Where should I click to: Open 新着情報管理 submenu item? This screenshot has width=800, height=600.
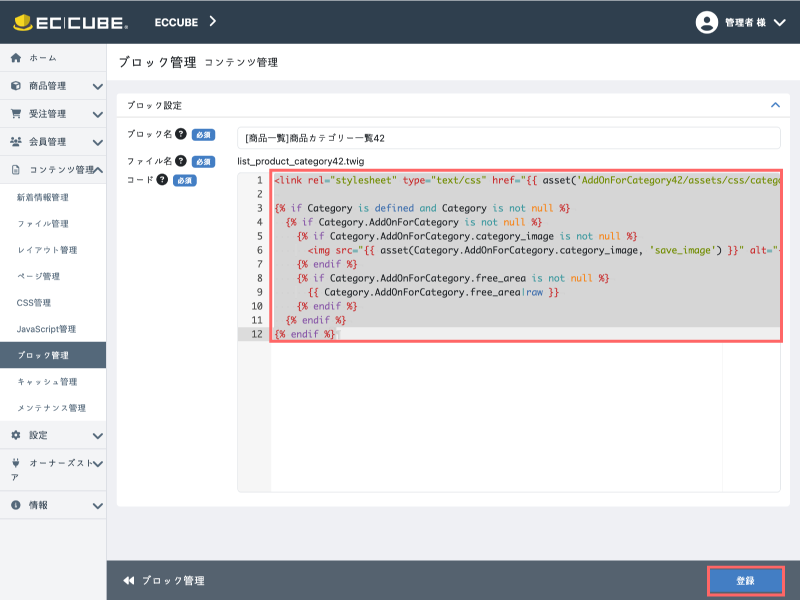[x=42, y=197]
